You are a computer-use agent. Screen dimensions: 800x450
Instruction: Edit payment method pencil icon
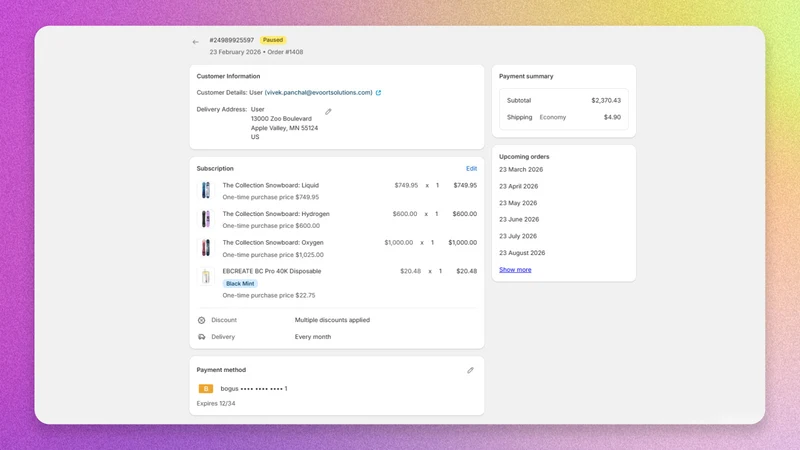470,370
